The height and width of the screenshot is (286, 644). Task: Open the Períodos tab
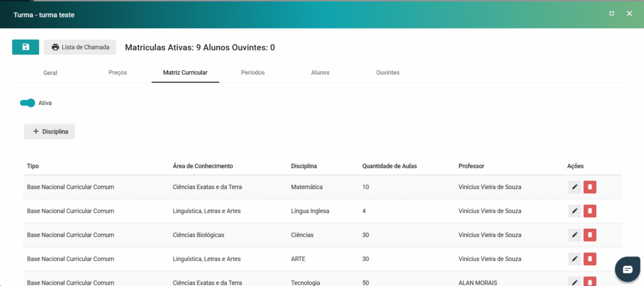click(253, 73)
